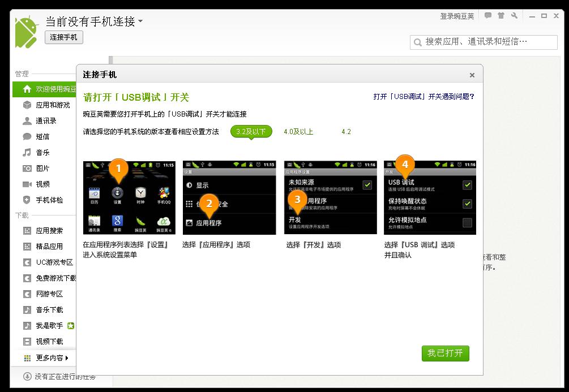569x392 pixels.
Task: Click the icon beside 免费游戏下载
Action: (27, 278)
